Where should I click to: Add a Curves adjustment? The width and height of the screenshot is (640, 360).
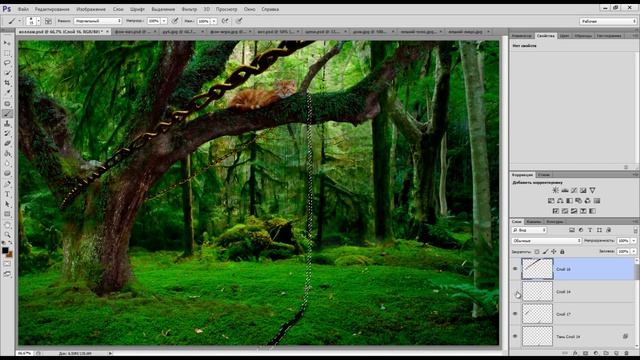[574, 190]
